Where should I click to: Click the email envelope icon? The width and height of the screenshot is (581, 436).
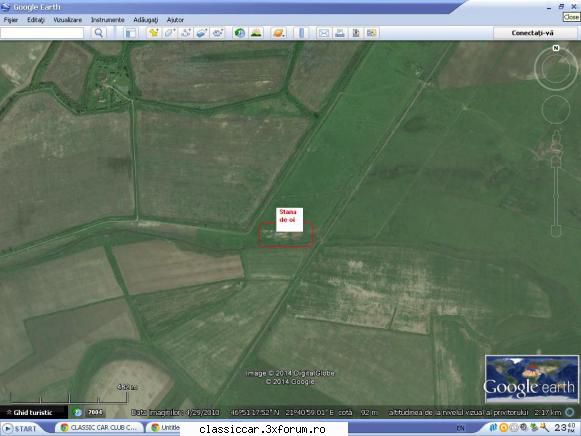[x=323, y=33]
